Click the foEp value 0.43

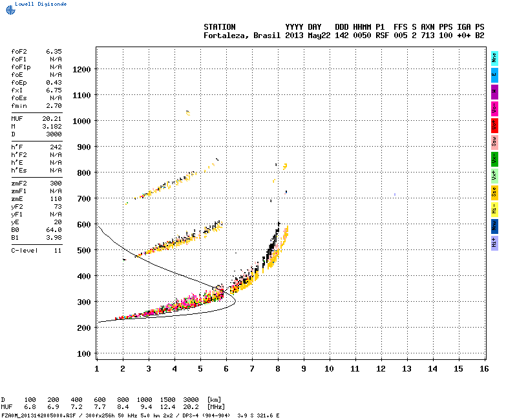coord(54,83)
